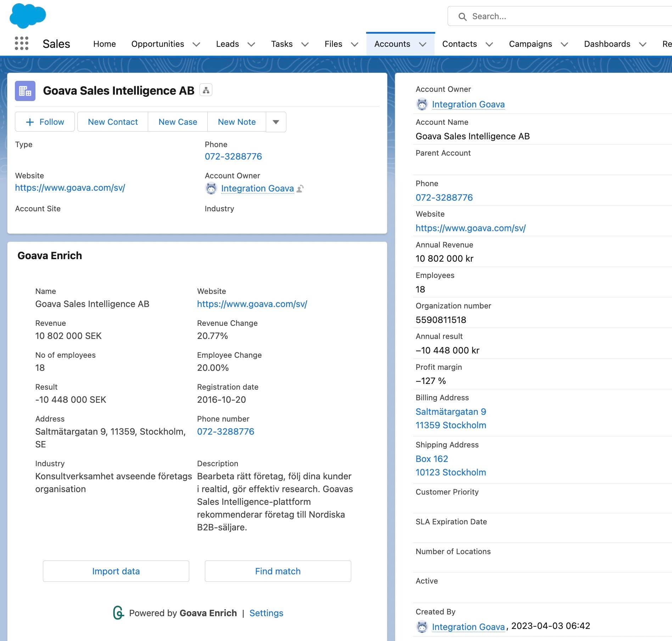
Task: Click Registration date 2016-10-20
Action: tap(221, 400)
